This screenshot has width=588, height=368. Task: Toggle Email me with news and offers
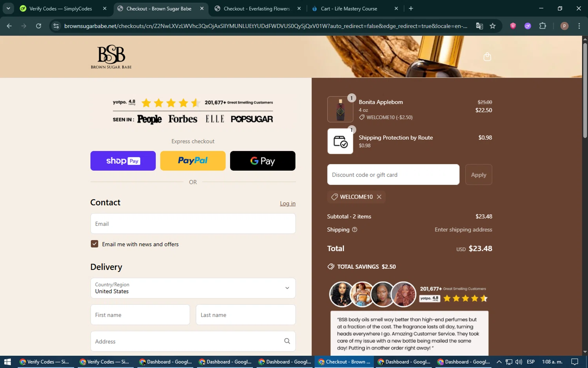tap(94, 244)
